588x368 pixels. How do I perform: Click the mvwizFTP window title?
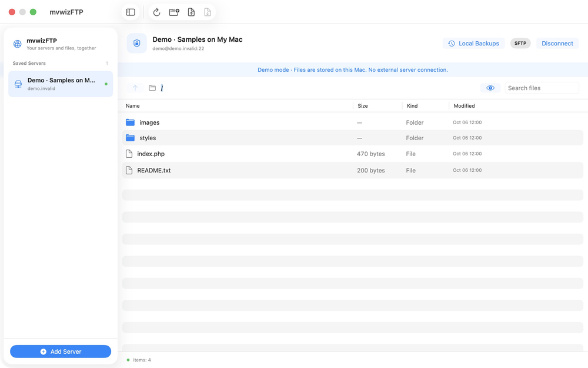(66, 12)
